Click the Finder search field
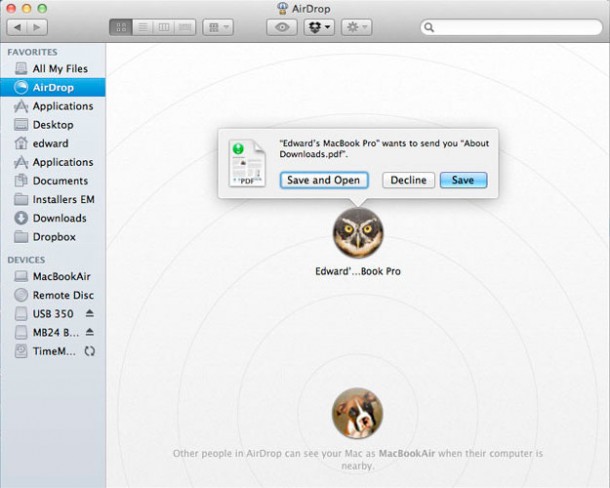 pyautogui.click(x=510, y=28)
